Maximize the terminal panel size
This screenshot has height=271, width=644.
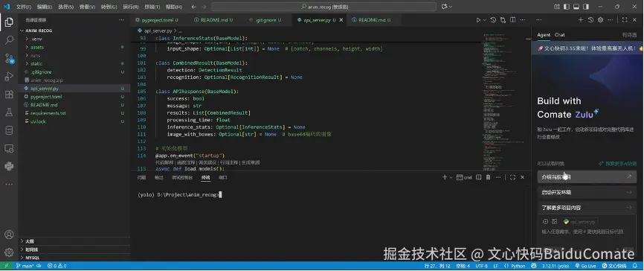pos(512,177)
